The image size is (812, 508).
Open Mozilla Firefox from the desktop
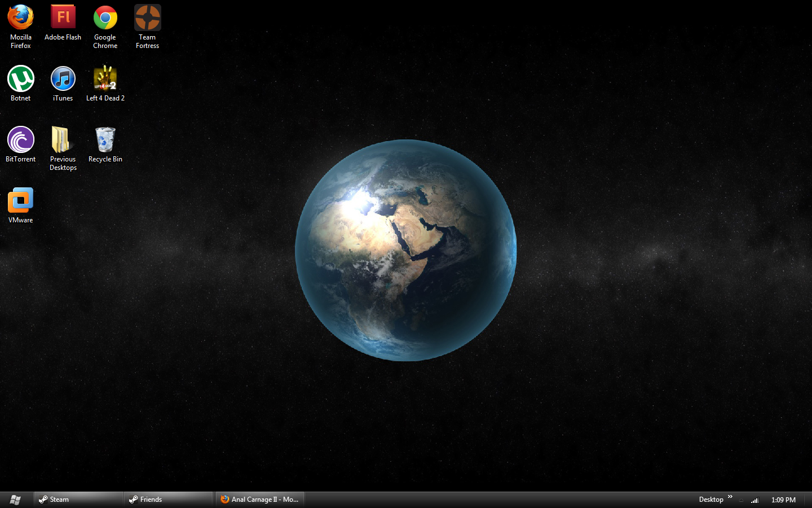pyautogui.click(x=21, y=17)
